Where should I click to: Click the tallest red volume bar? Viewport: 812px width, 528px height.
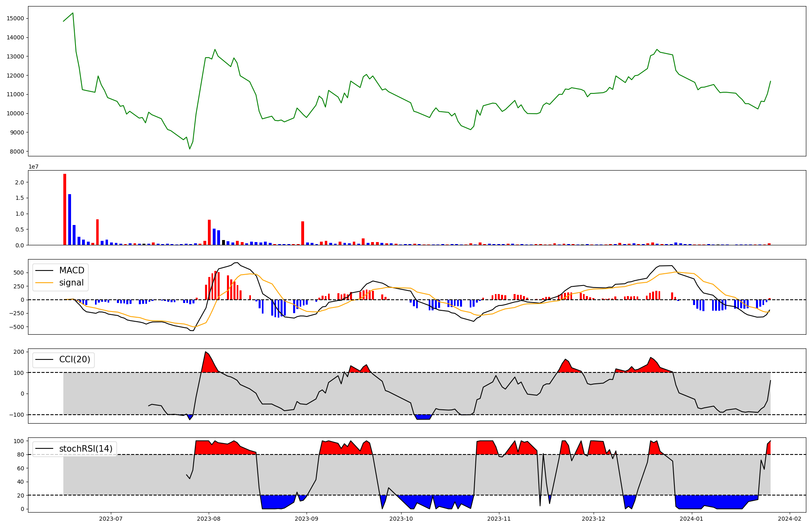[x=65, y=209]
